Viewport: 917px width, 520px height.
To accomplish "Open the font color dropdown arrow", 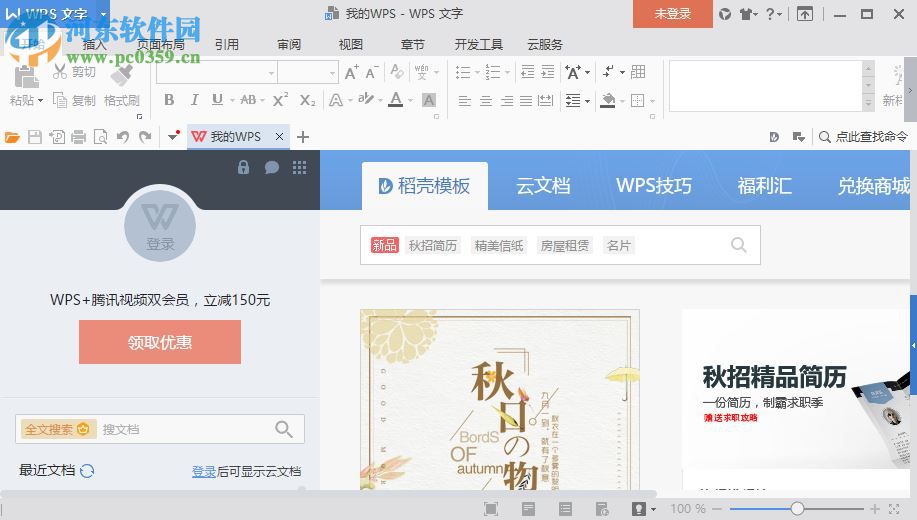I will click(411, 101).
